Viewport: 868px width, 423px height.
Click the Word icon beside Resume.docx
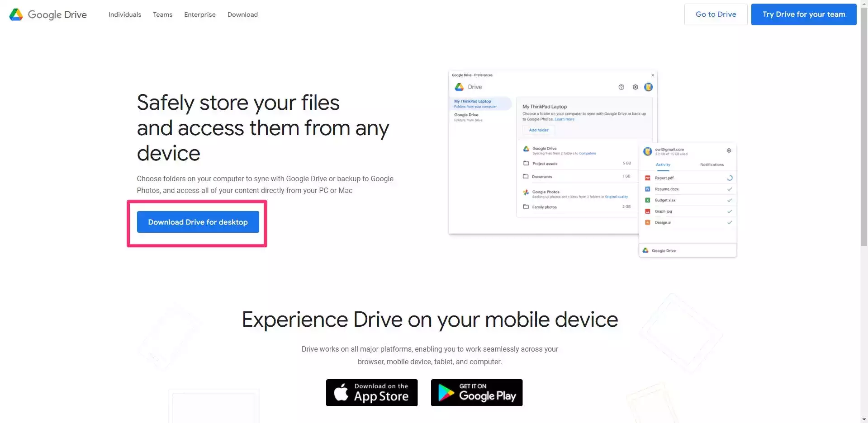(647, 189)
